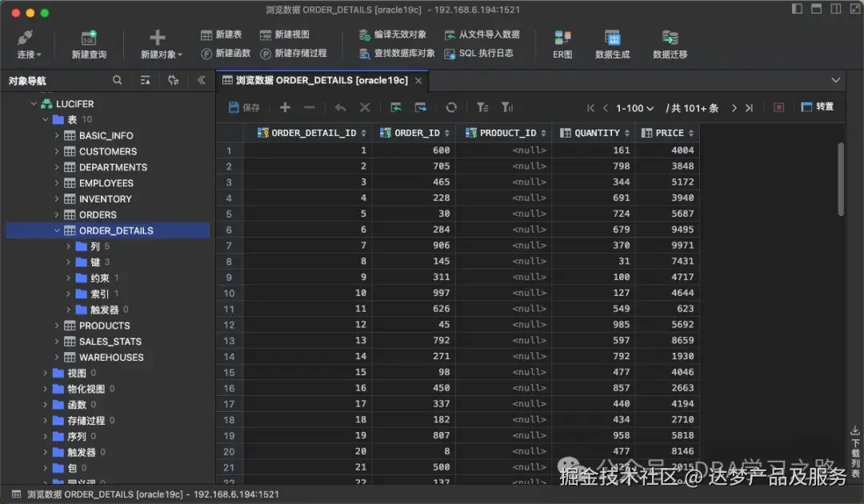
Task: Open the ER图 diagram tool
Action: 562,45
